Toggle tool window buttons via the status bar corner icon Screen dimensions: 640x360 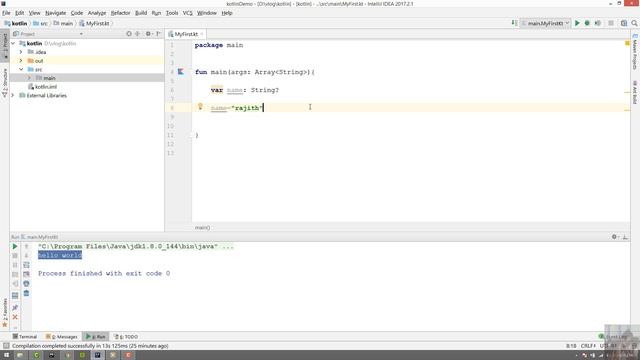[6, 346]
